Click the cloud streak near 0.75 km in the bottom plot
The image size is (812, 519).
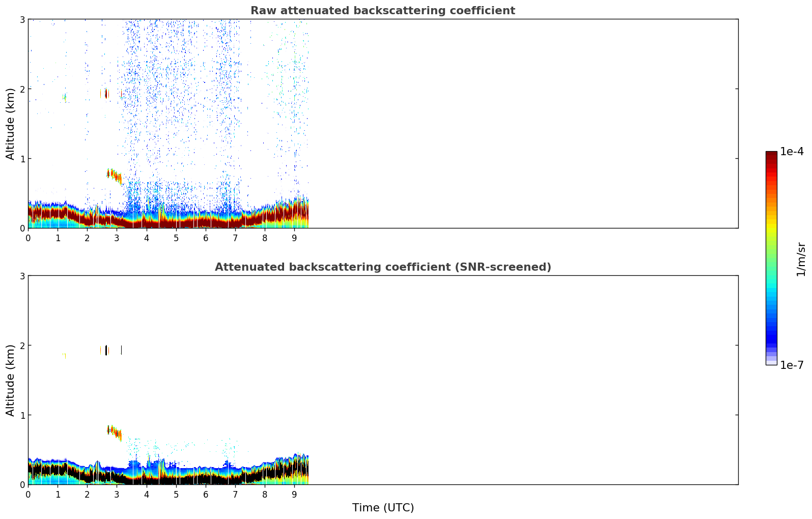[x=115, y=432]
